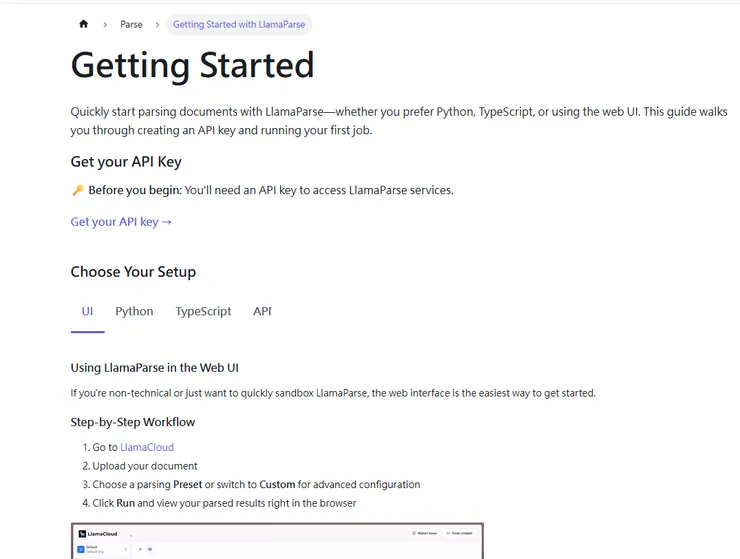
Task: Open 'Getting Started with LlamaParse' breadcrumb
Action: [239, 25]
